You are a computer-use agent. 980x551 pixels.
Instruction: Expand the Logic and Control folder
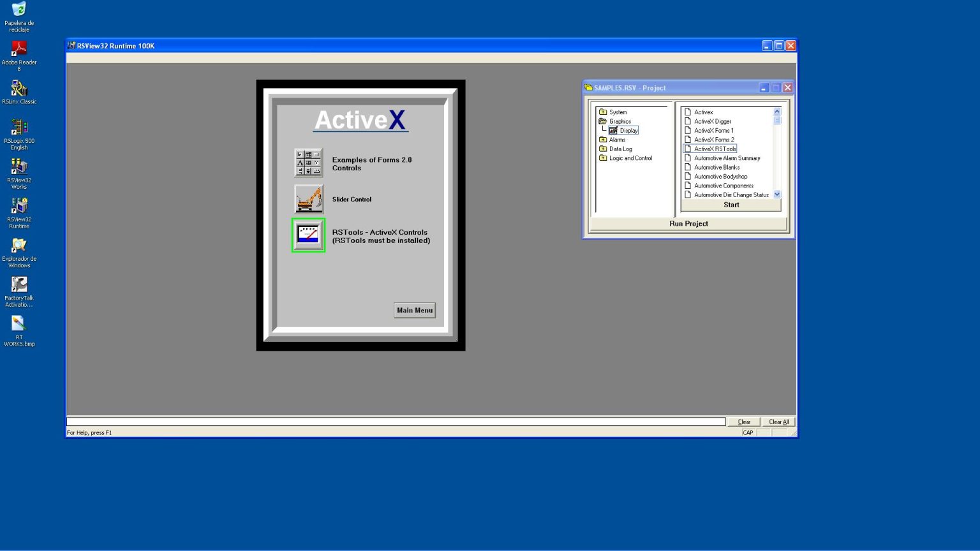pyautogui.click(x=604, y=158)
